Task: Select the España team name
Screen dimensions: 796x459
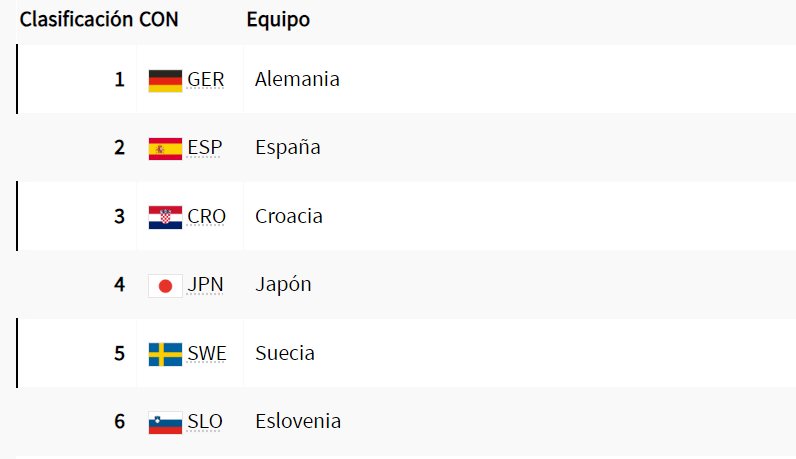Action: pyautogui.click(x=288, y=148)
